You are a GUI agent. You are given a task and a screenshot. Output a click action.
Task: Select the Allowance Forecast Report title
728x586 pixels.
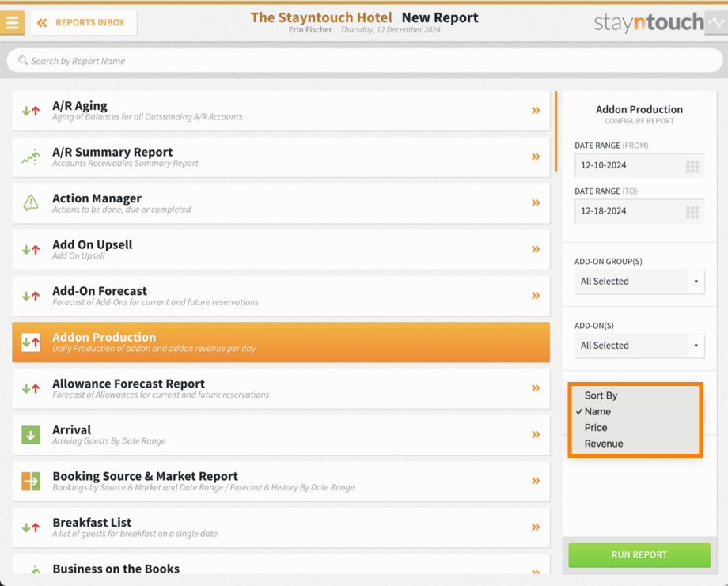point(129,384)
